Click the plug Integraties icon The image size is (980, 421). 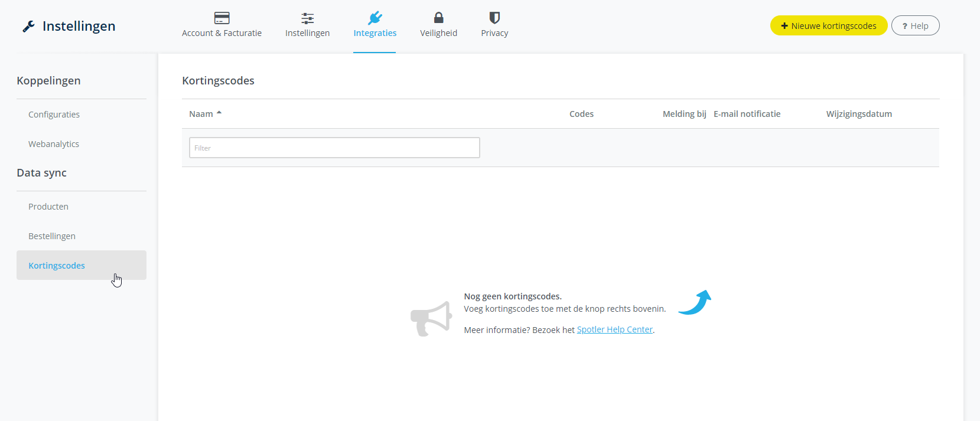[x=375, y=18]
